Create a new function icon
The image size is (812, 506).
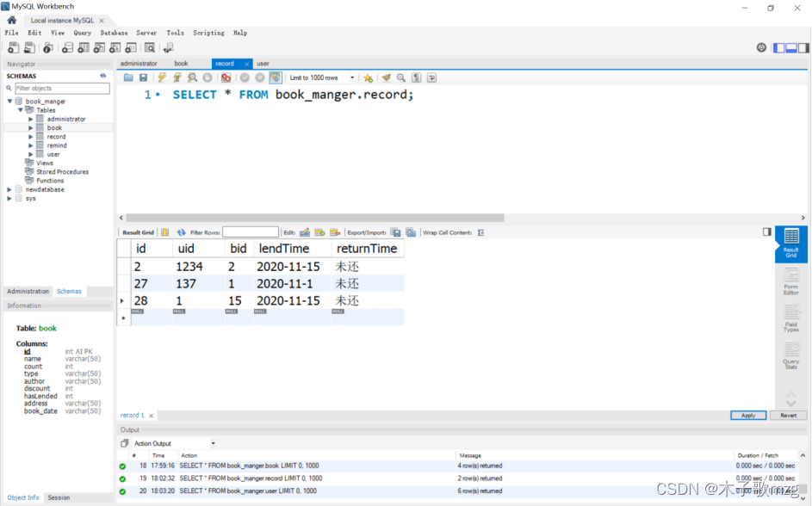131,47
